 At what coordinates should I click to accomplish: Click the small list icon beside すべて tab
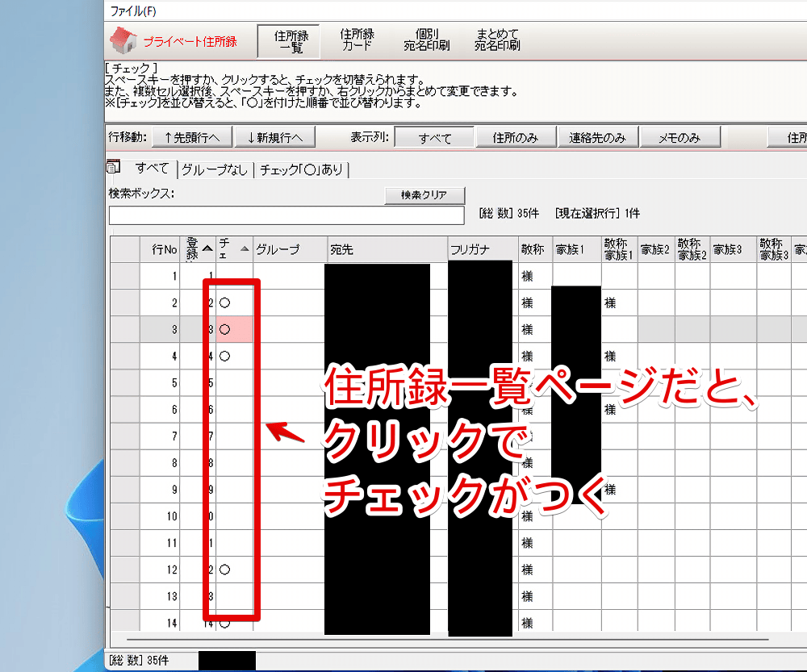(113, 169)
